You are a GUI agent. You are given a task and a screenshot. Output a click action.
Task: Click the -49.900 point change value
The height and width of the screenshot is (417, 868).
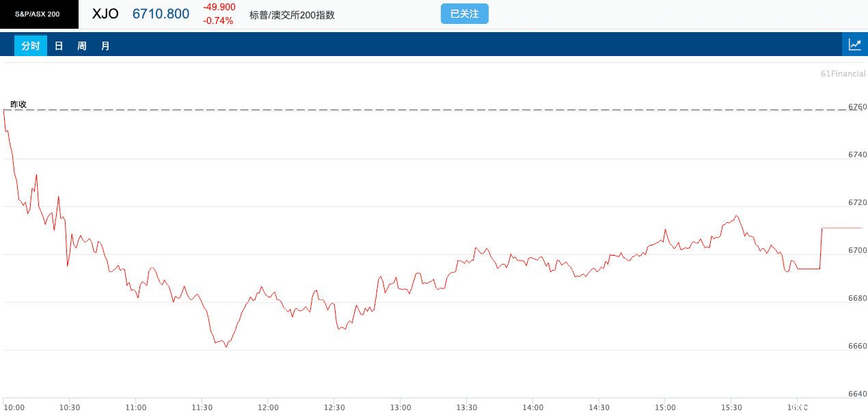coord(219,7)
